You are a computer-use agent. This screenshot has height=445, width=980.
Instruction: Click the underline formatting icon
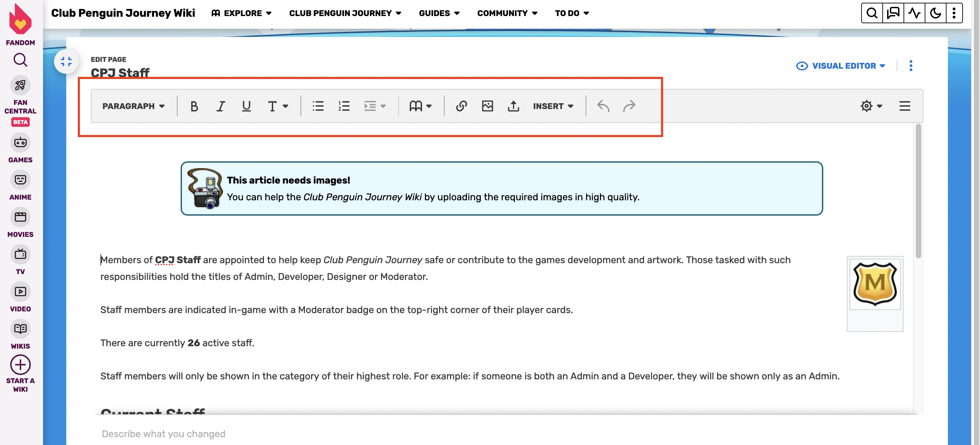click(x=246, y=106)
